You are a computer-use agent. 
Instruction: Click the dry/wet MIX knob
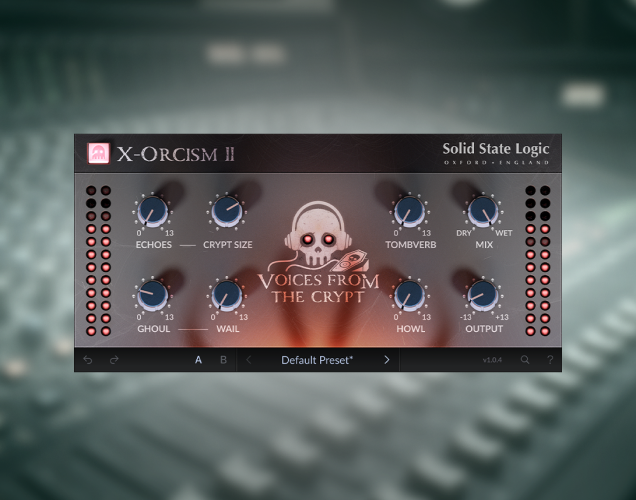[483, 211]
